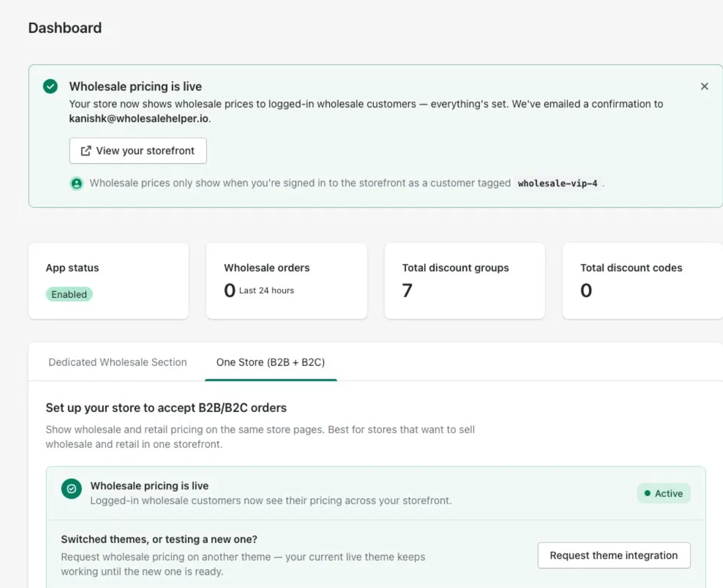Screen dimensions: 723x588
Task: Click Total discount codes heading
Action: click(631, 268)
